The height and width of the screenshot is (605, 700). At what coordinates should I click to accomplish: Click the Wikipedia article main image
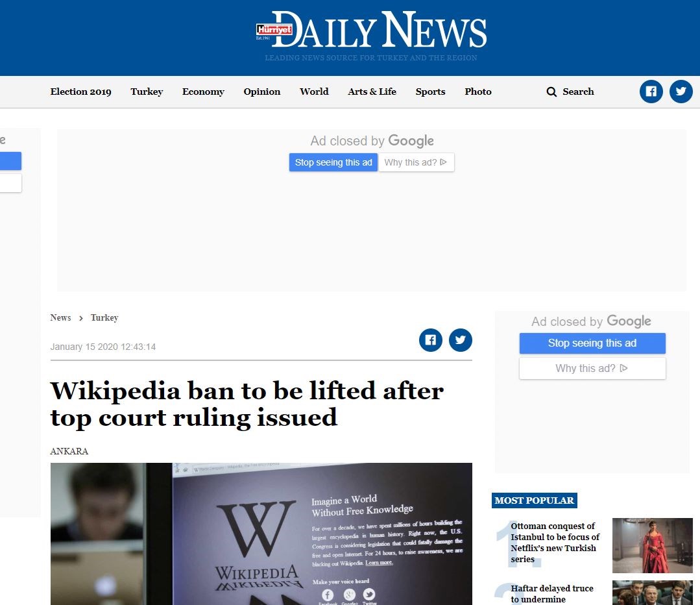coord(261,534)
